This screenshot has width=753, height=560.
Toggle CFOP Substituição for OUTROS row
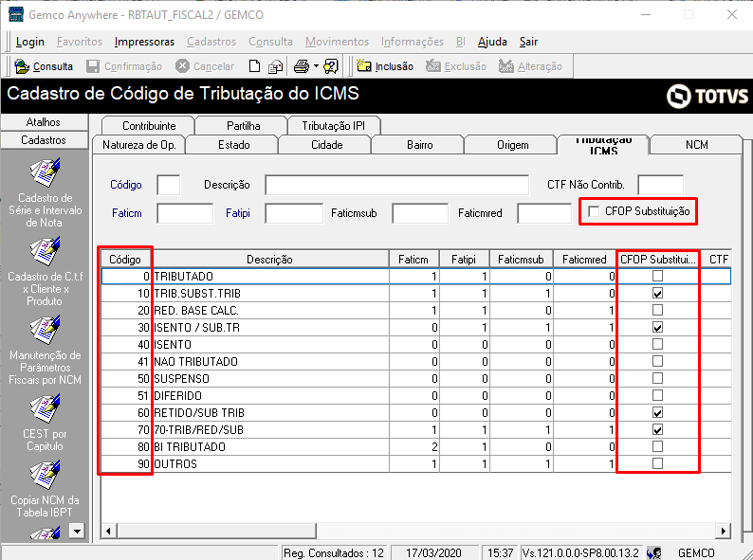pos(657,463)
